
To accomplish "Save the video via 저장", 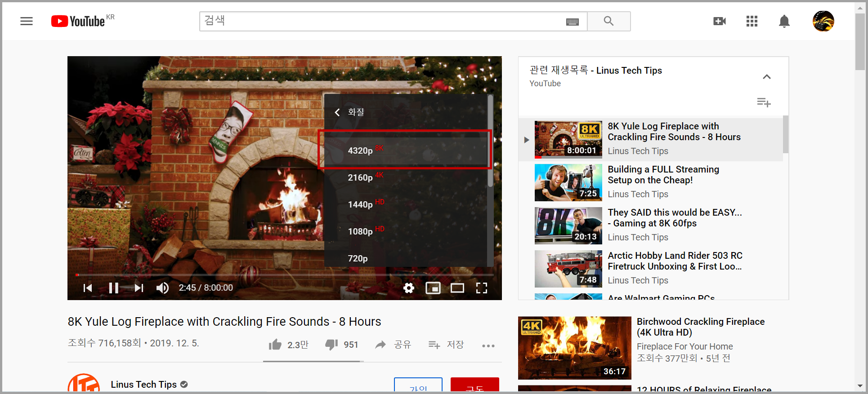I will click(446, 345).
